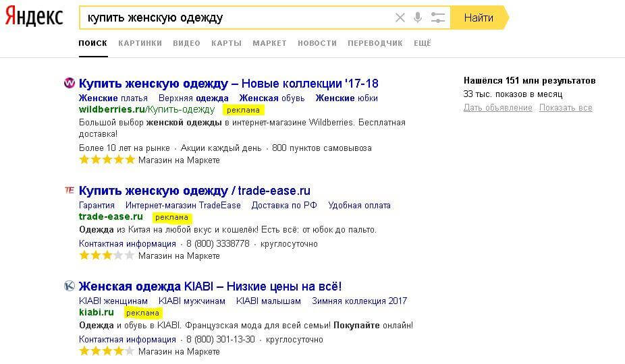Click trade-ease three-star Market rating
Image resolution: width=625 pixels, height=364 pixels.
coord(107,255)
